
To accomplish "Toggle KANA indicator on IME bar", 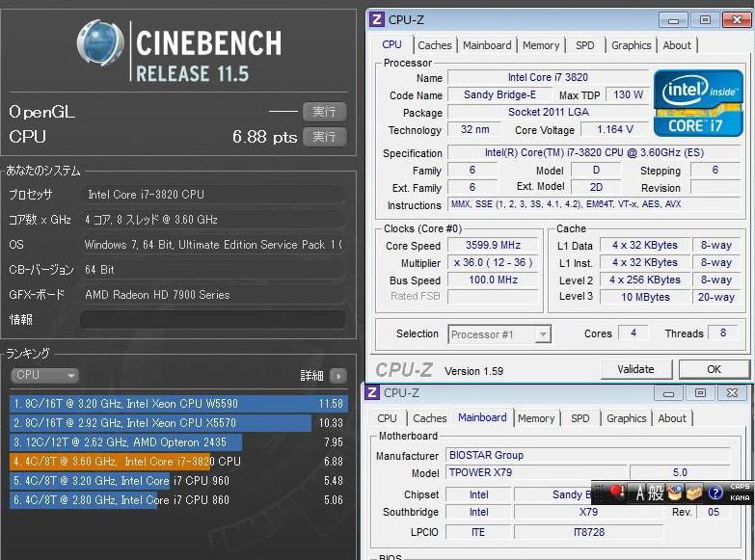I will [x=740, y=498].
